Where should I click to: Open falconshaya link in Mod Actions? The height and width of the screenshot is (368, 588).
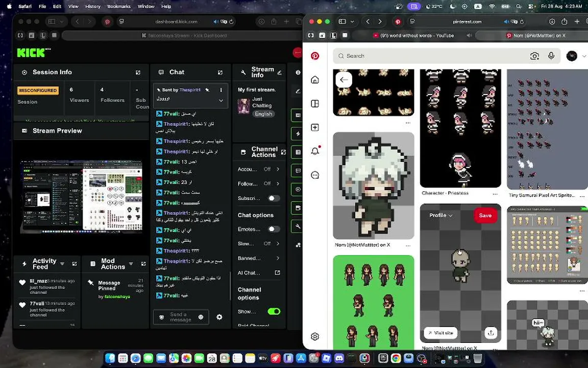pyautogui.click(x=117, y=296)
